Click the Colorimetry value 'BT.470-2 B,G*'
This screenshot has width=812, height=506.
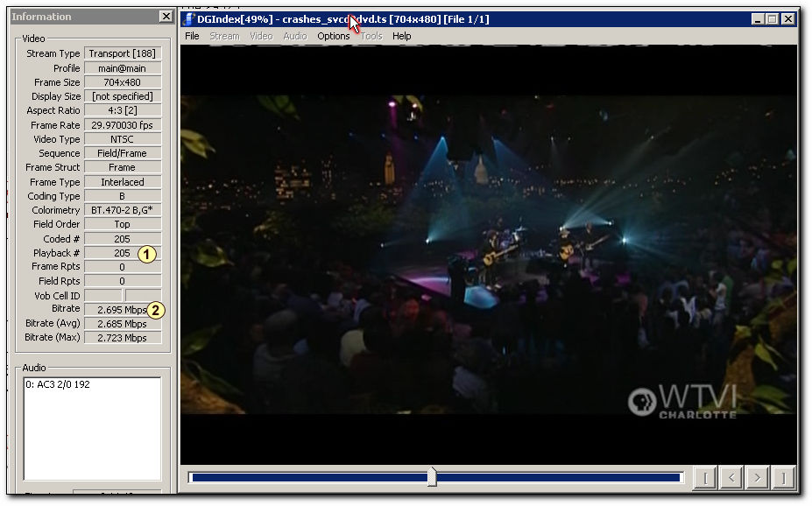[123, 210]
